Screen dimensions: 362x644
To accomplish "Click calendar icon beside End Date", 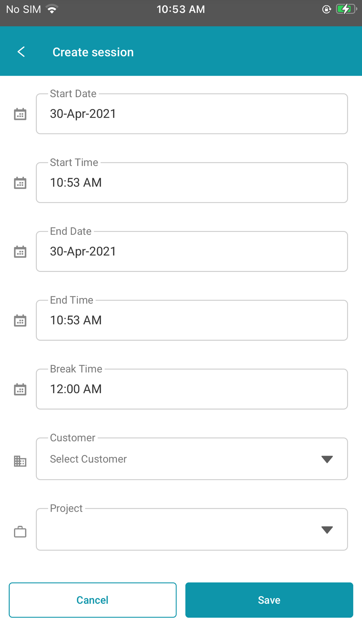I will point(20,252).
